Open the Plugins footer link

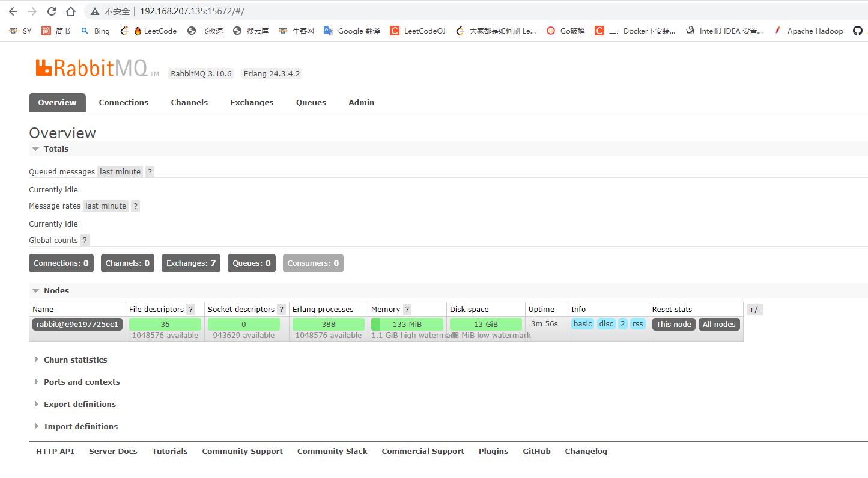(x=494, y=451)
